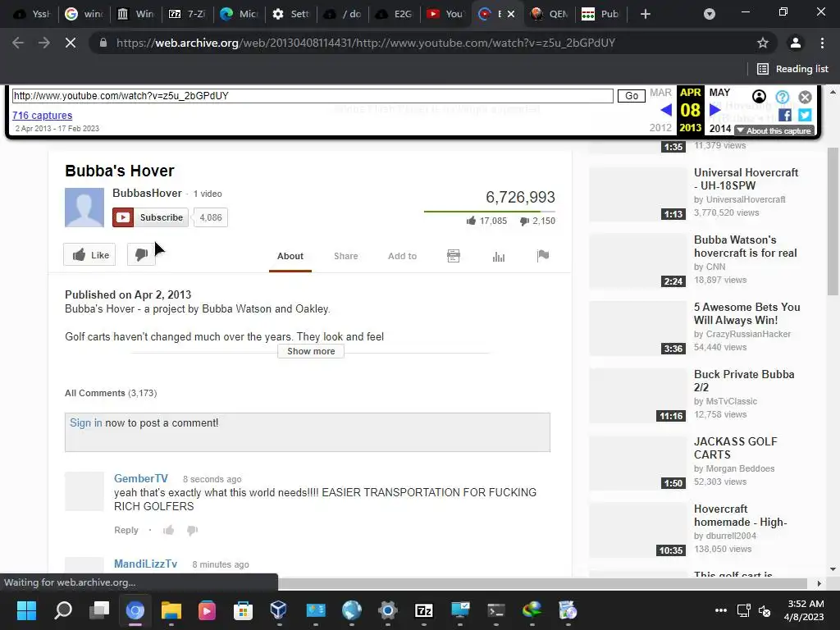Click the red Subscribe button

pyautogui.click(x=151, y=217)
